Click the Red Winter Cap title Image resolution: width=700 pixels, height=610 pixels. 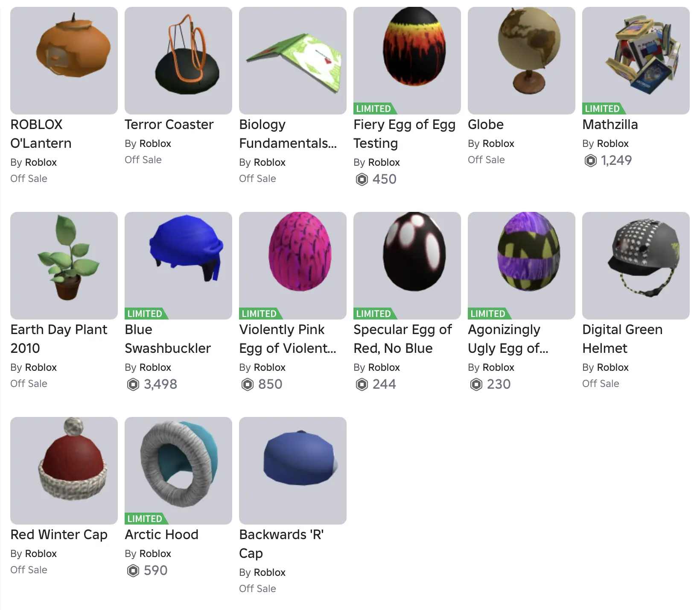[x=59, y=534]
